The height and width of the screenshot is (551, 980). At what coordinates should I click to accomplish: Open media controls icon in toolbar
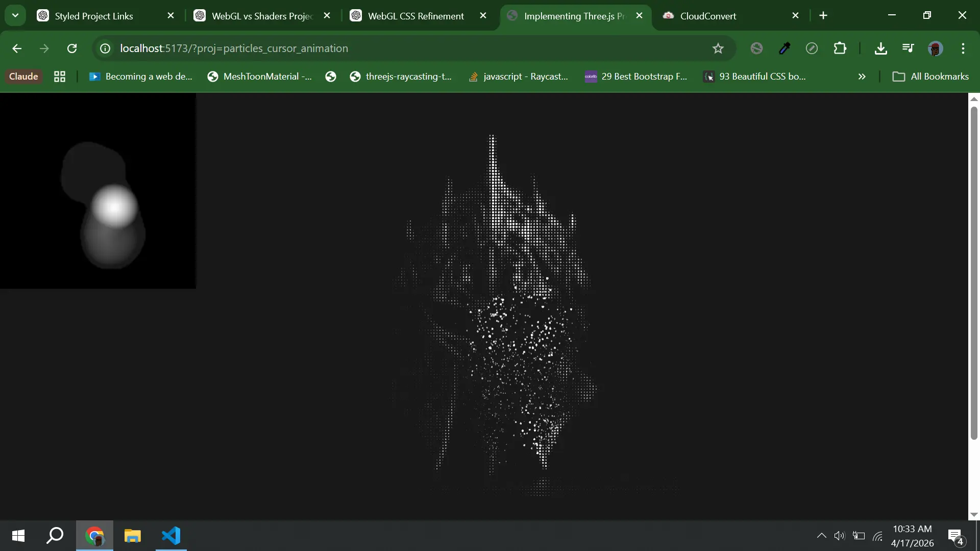click(908, 48)
